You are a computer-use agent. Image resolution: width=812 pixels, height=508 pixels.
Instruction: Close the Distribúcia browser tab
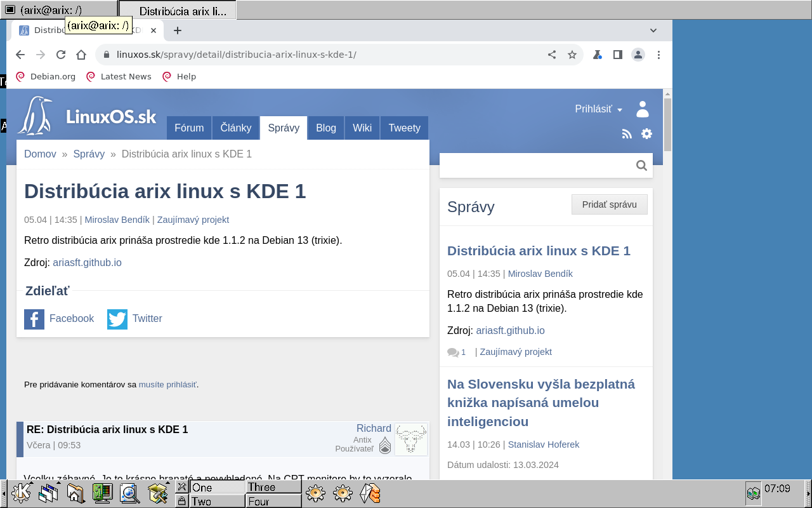click(154, 30)
